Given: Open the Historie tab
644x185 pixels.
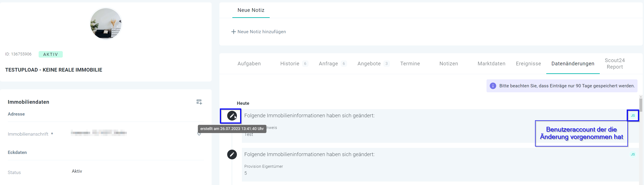Looking at the screenshot, I should pyautogui.click(x=290, y=64).
